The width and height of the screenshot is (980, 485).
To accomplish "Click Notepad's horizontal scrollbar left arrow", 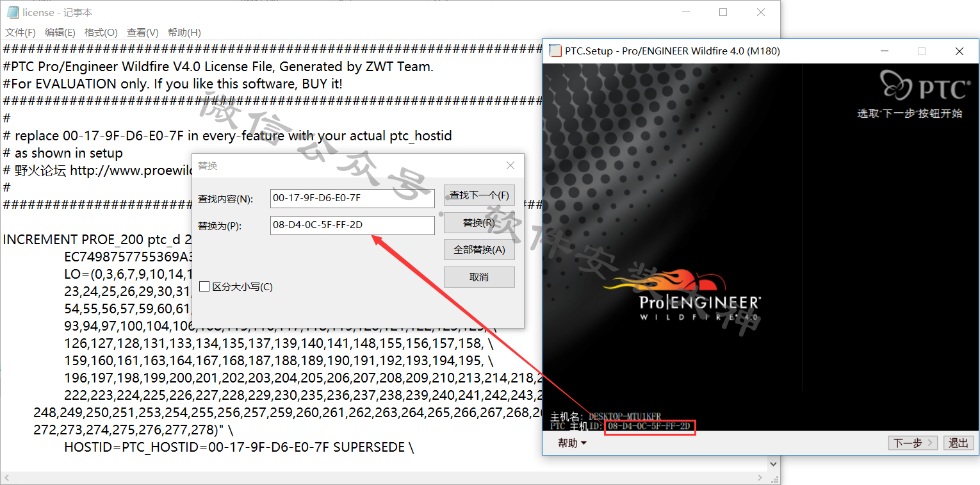I will click(6, 478).
